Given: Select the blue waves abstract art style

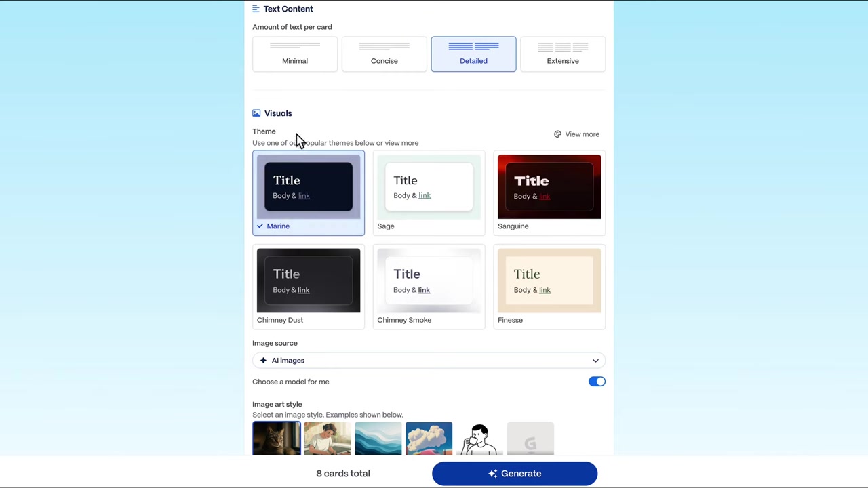Looking at the screenshot, I should [x=378, y=438].
